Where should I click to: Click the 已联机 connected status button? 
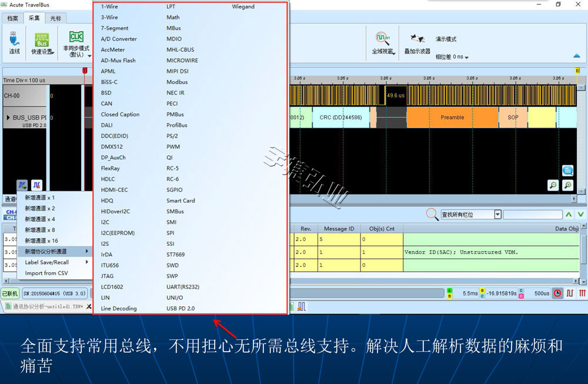click(10, 293)
